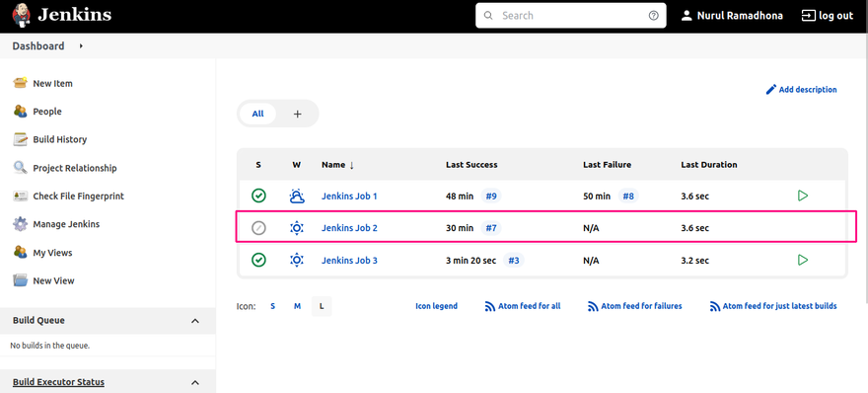This screenshot has height=393, width=868.
Task: Click the Atom feed for all link
Action: click(530, 306)
